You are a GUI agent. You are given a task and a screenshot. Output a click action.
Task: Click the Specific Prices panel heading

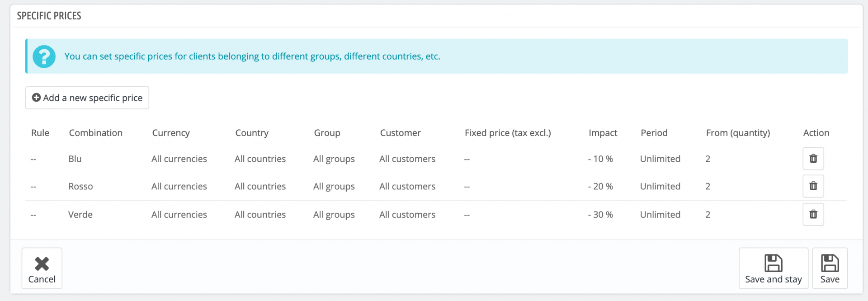click(x=49, y=16)
